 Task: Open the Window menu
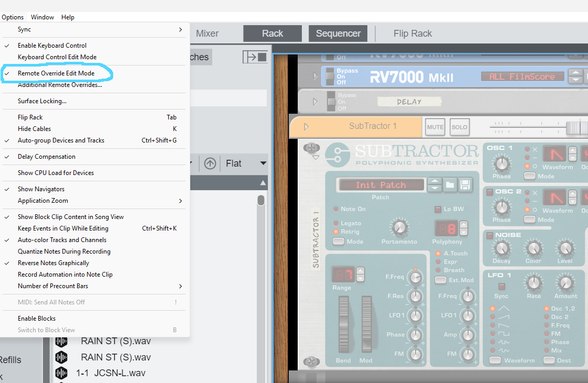point(42,17)
